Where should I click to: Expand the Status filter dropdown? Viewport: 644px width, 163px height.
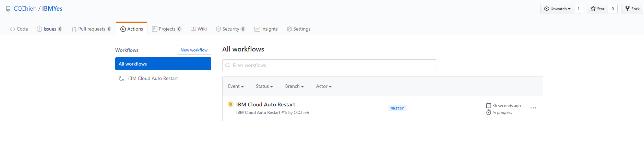tap(264, 86)
